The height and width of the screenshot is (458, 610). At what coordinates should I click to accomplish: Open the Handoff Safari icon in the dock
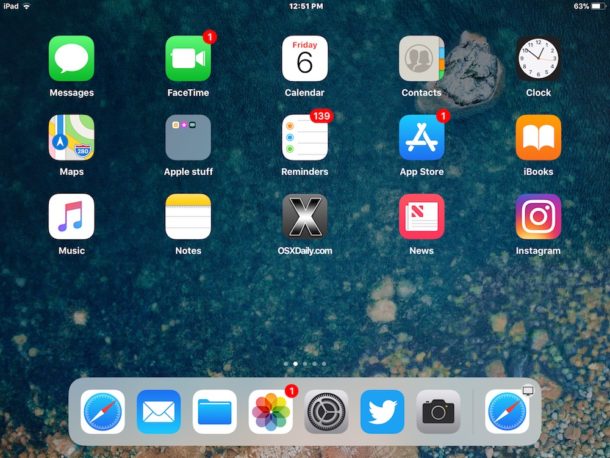507,412
